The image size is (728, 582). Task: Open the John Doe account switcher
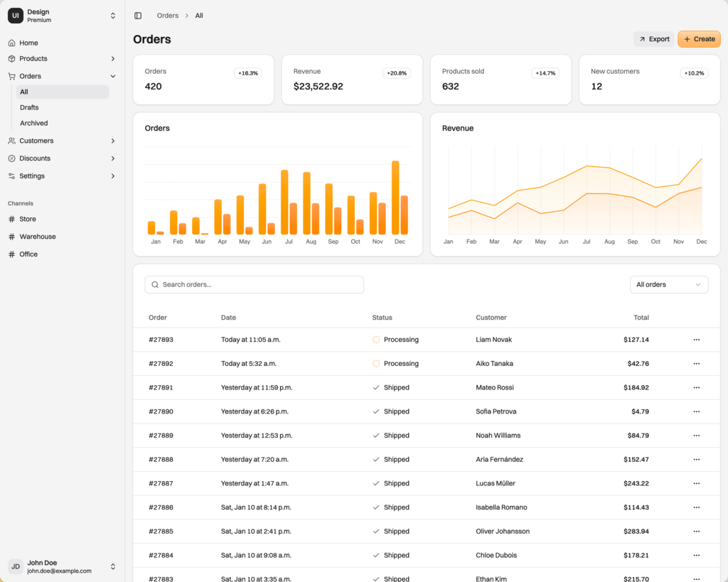112,566
